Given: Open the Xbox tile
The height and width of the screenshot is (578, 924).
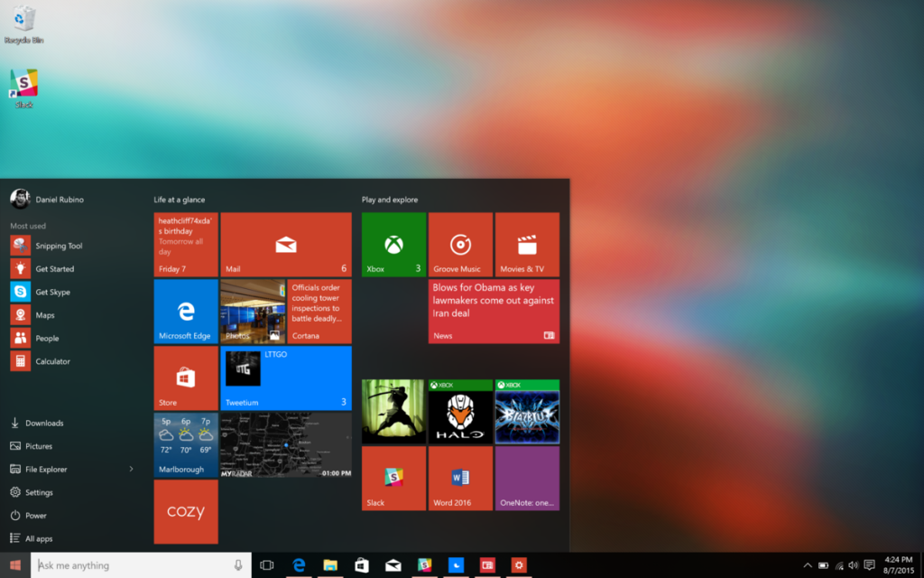Looking at the screenshot, I should click(x=393, y=245).
